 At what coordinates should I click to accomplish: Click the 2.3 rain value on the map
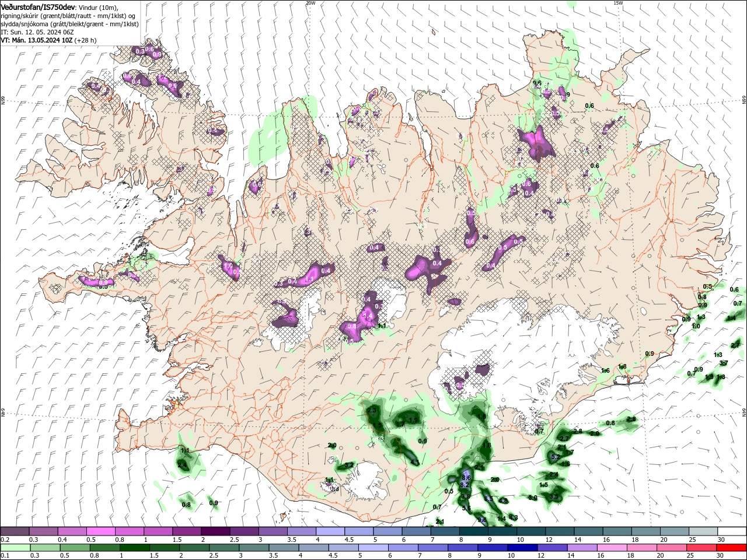pos(372,410)
